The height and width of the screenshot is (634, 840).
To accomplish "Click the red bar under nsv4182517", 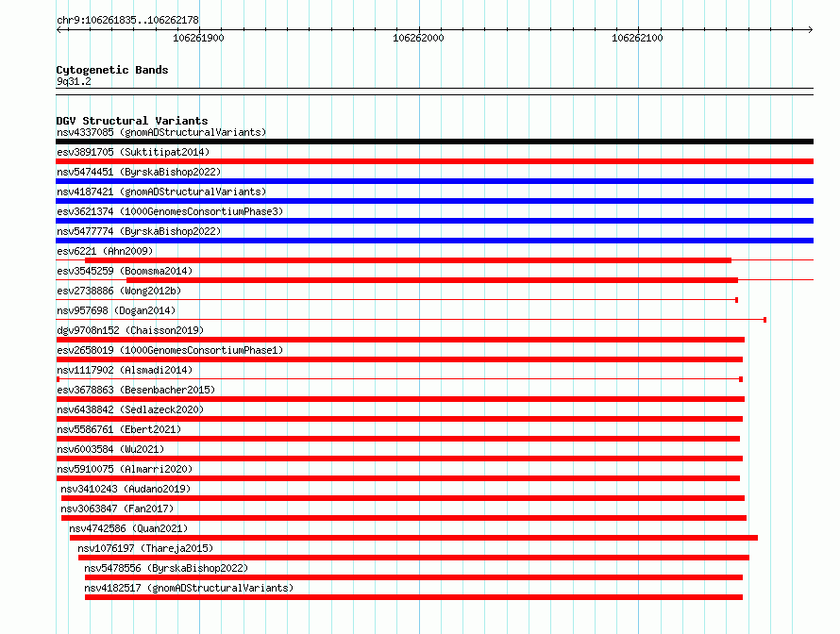I will pyautogui.click(x=413, y=597).
